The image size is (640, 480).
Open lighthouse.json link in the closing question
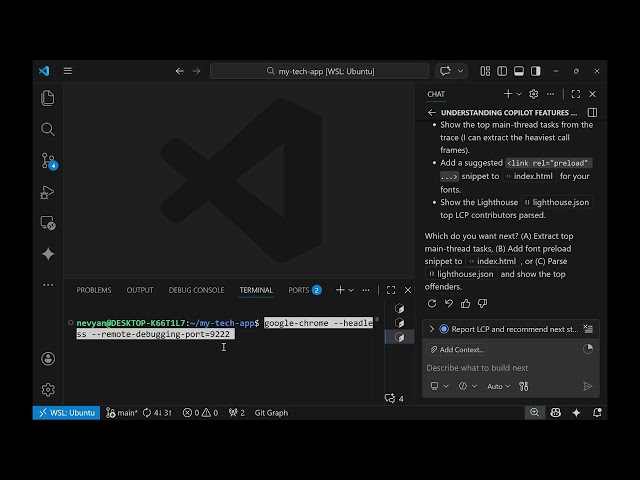(x=461, y=274)
